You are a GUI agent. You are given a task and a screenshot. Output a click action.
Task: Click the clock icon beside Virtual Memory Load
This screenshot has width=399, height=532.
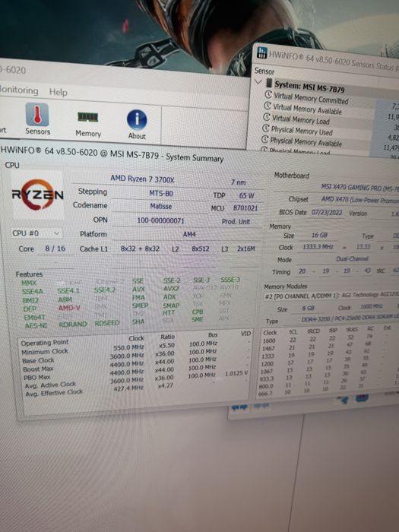267,117
